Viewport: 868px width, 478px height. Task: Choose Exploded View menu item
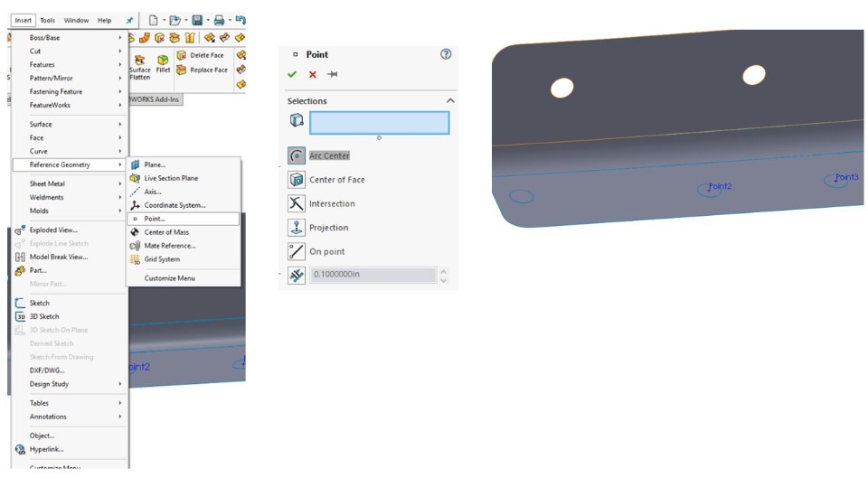point(70,230)
